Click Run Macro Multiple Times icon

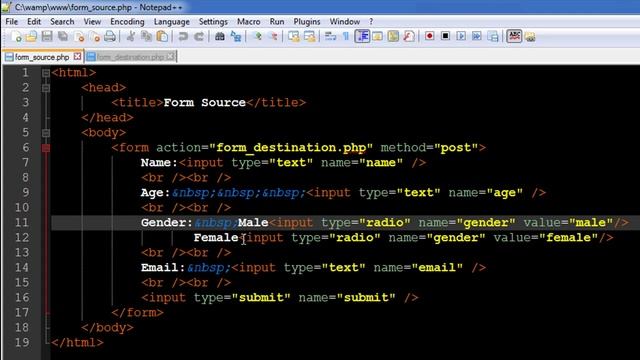click(x=477, y=36)
